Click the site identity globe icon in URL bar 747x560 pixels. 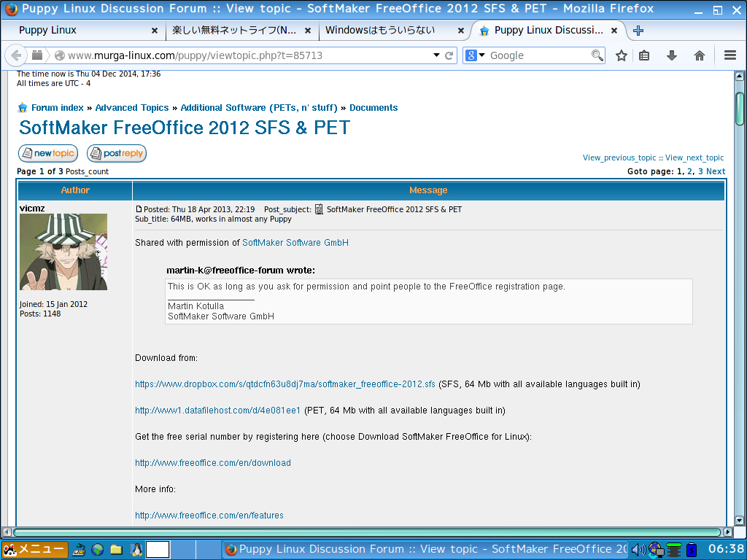pyautogui.click(x=60, y=55)
